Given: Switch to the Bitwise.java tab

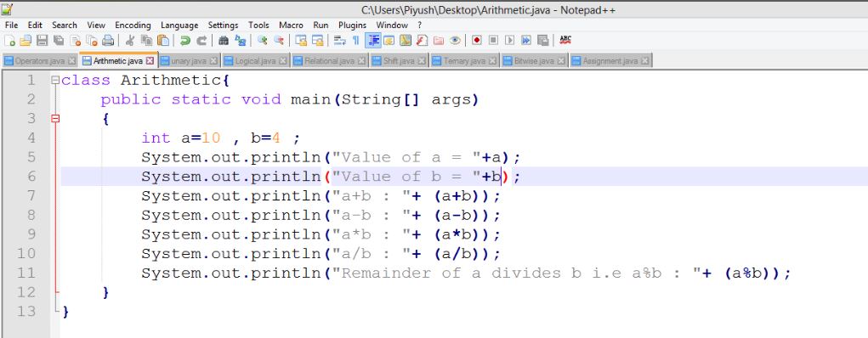Looking at the screenshot, I should click(535, 61).
